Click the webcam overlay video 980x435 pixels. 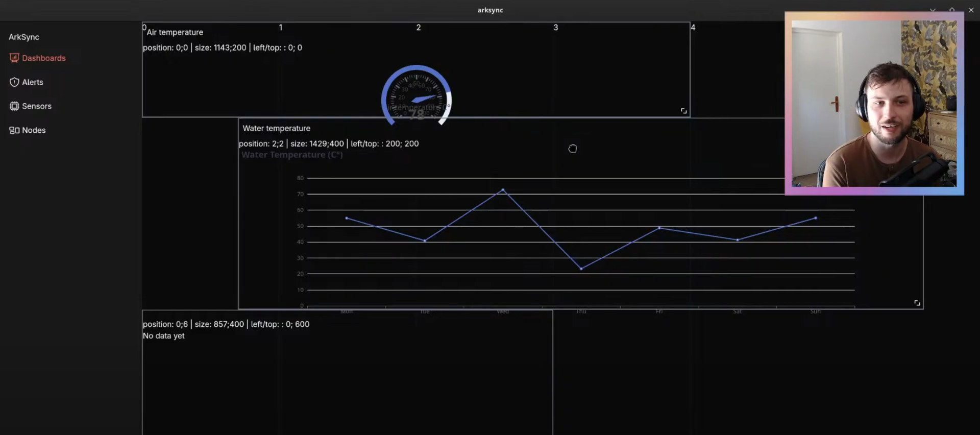pyautogui.click(x=874, y=104)
